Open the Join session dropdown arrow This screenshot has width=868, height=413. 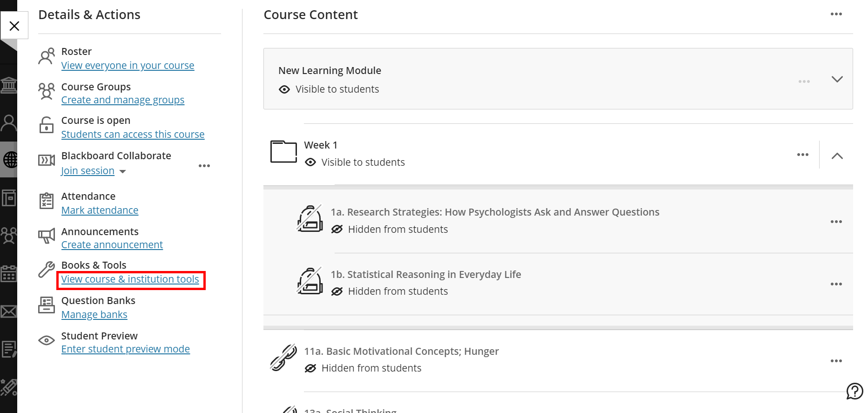tap(123, 171)
